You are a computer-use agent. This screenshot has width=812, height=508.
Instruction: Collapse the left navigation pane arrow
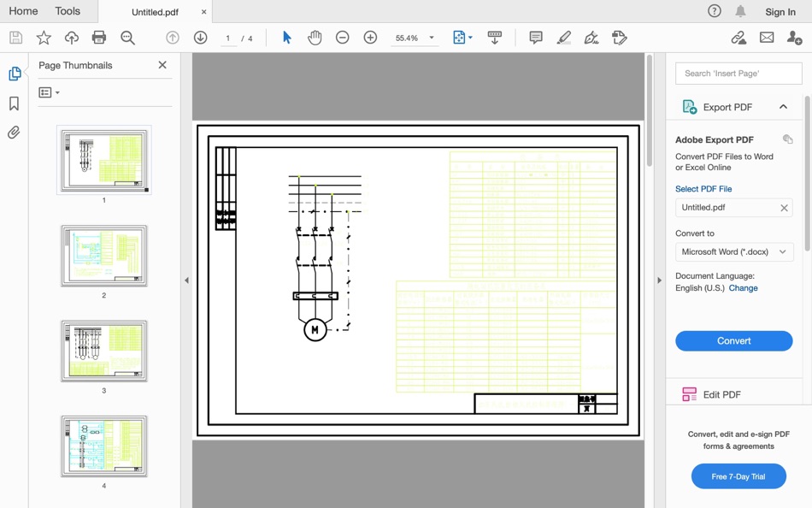186,281
